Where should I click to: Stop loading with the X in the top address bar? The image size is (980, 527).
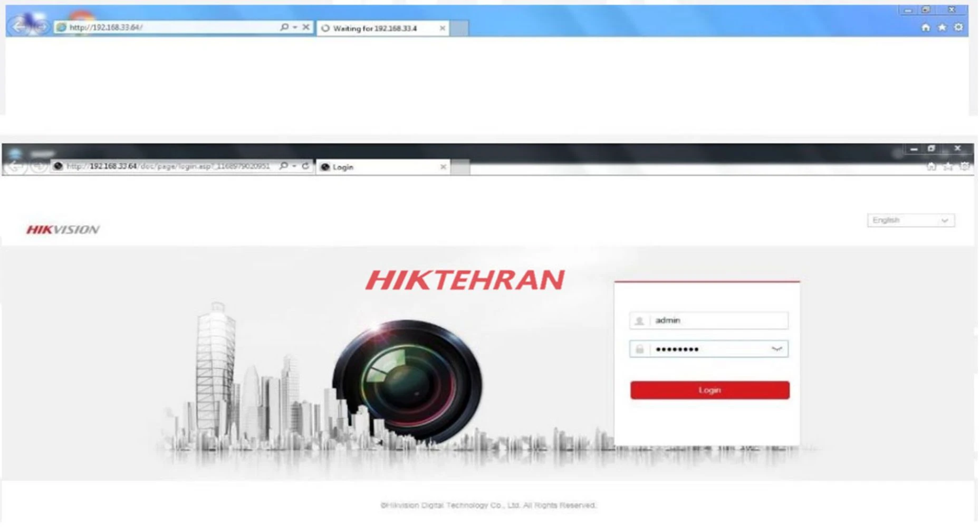click(x=306, y=27)
